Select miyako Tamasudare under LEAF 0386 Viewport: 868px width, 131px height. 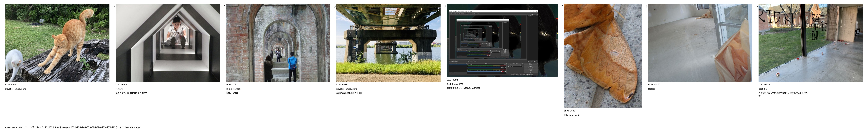347,89
